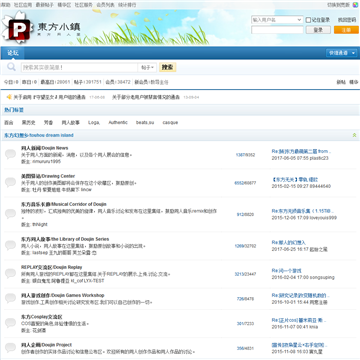The height and width of the screenshot is (360, 360).
Task: Open the speech bubble icon for Library of Doujin Series
Action: pos(10,245)
